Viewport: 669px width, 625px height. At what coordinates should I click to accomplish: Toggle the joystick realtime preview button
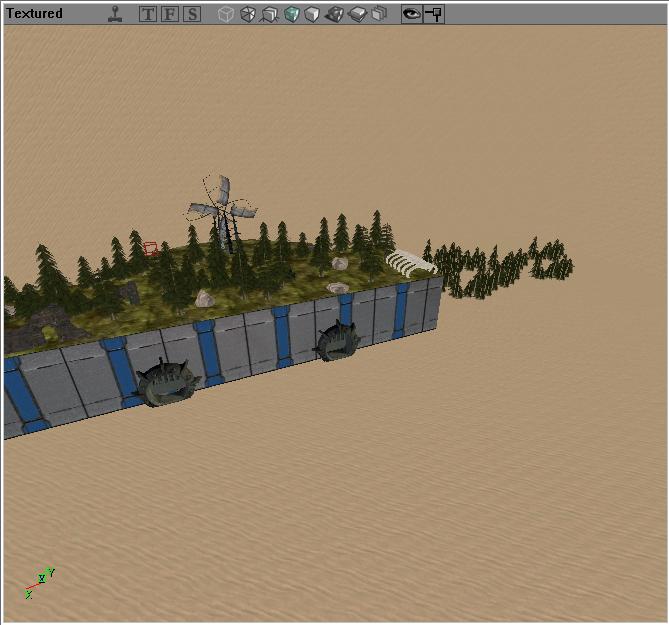(x=116, y=14)
